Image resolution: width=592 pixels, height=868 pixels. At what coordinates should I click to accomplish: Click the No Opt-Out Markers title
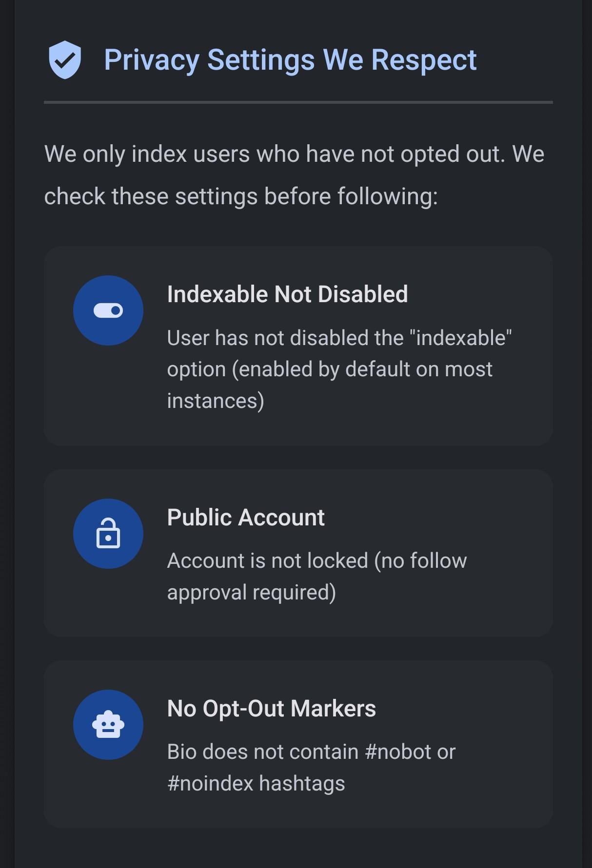271,709
